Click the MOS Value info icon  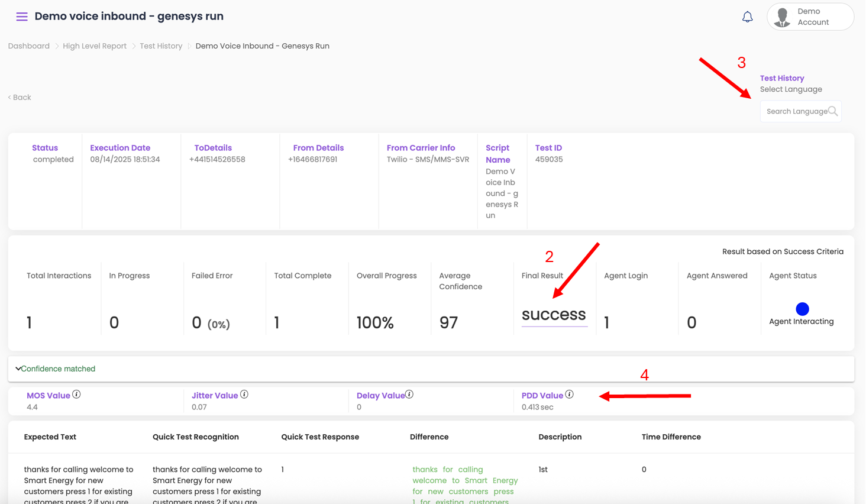coord(76,395)
